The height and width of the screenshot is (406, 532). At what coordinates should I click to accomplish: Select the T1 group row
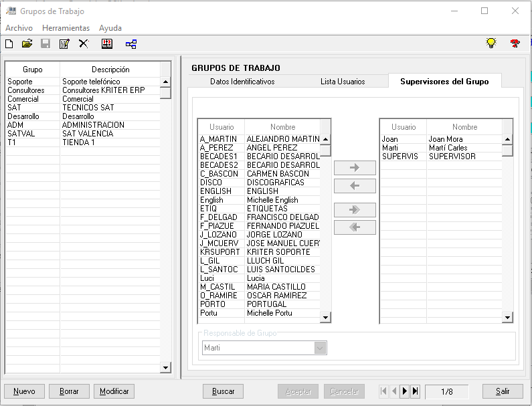(x=83, y=142)
